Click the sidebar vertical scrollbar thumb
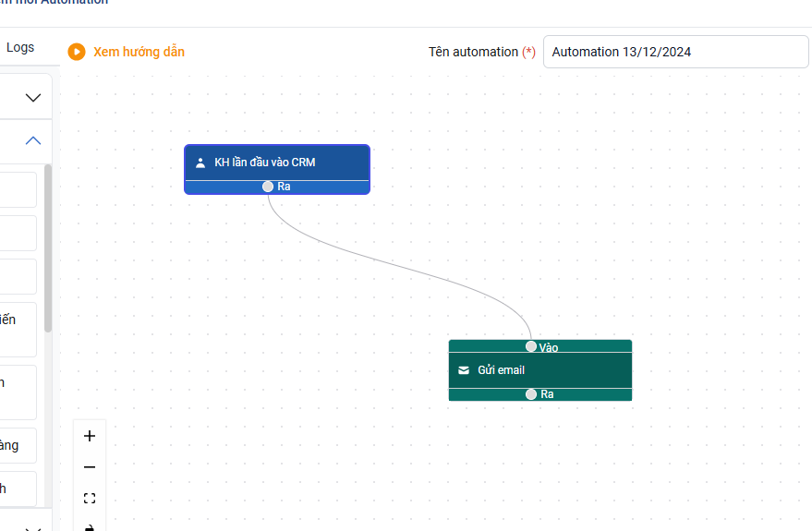 click(48, 249)
